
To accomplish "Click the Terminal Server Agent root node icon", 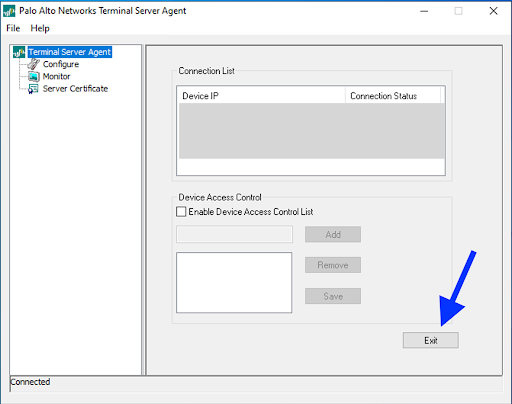I will click(x=19, y=52).
